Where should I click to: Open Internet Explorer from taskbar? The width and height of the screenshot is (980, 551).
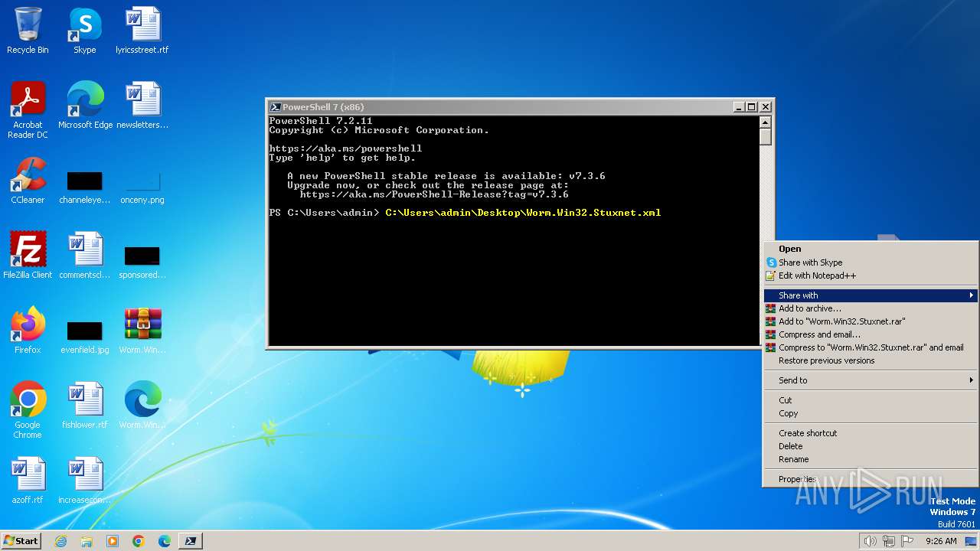60,541
